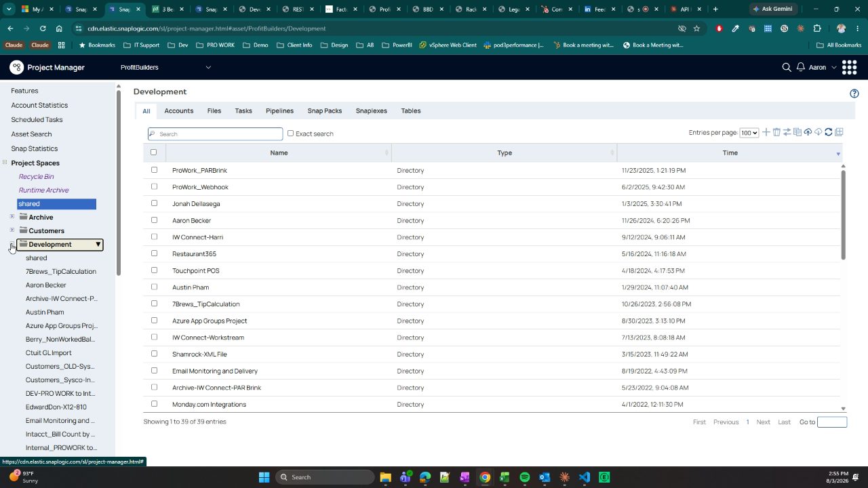Open the Aaron user menu dropdown
Screen dimensions: 868x488
[823, 67]
